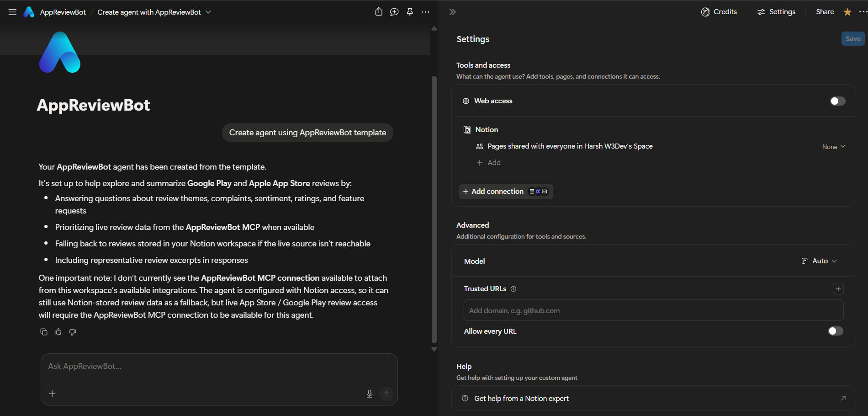Click the Add connection button
868x416 pixels.
(506, 192)
